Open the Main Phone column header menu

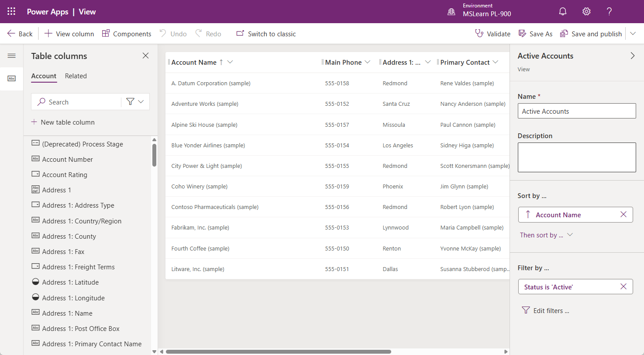367,62
